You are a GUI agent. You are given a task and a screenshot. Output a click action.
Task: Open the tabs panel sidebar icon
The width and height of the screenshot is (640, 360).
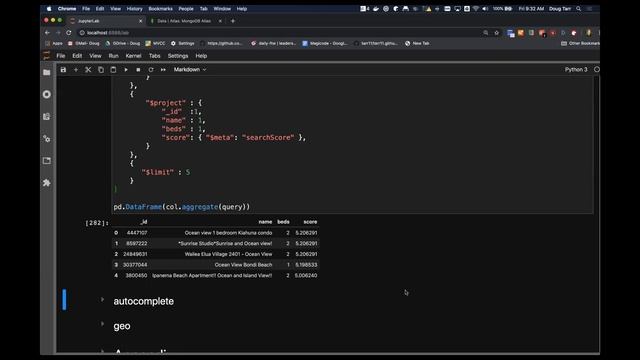pos(47,161)
